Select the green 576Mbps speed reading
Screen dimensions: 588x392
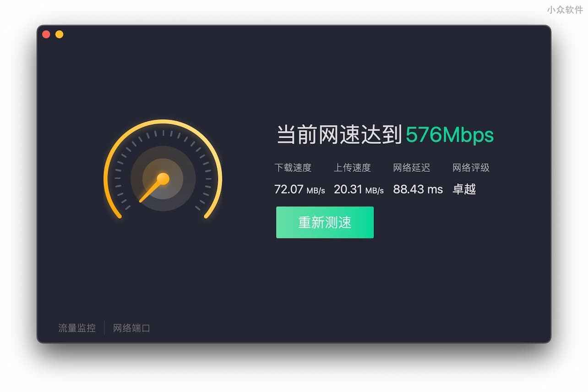[450, 135]
